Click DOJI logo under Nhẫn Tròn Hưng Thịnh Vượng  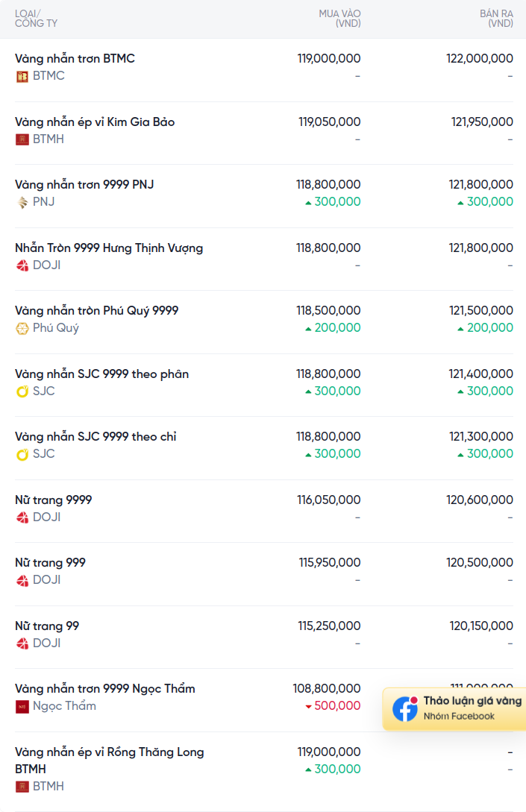[x=22, y=265]
